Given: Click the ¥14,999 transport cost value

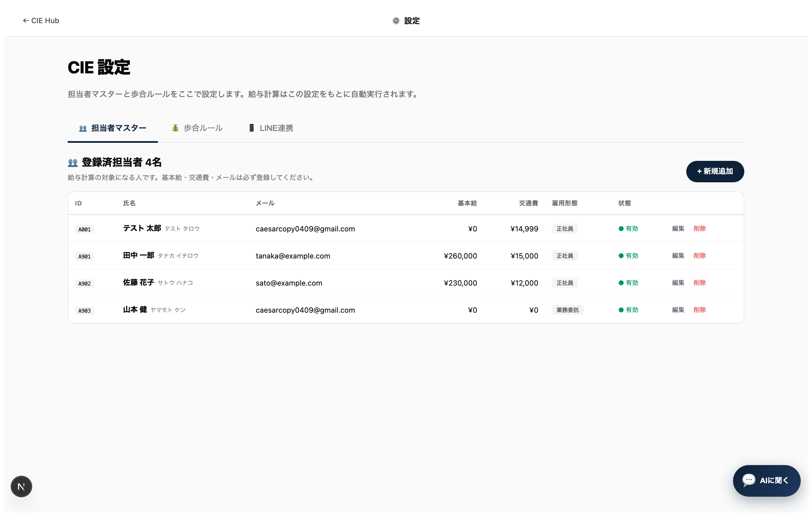Looking at the screenshot, I should pyautogui.click(x=524, y=229).
